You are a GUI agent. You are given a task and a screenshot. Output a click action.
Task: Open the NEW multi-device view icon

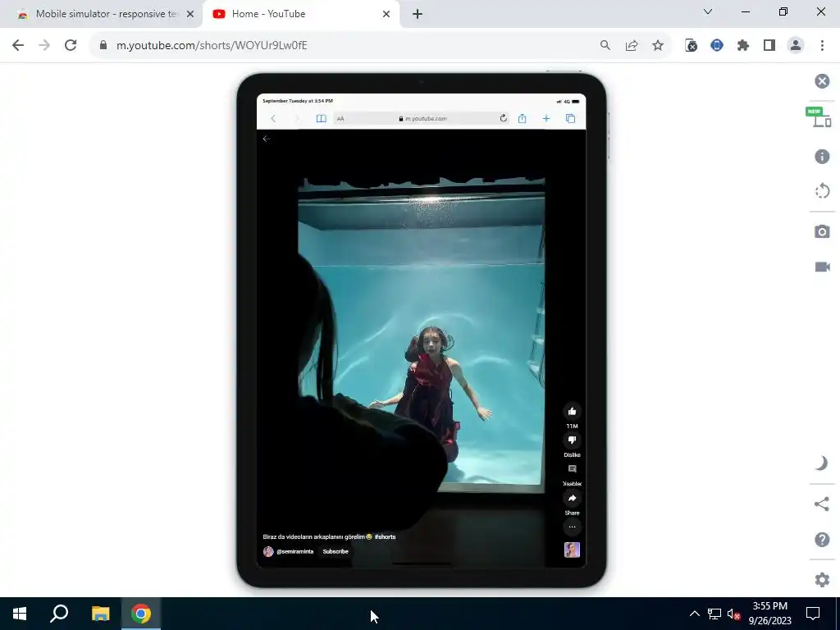(x=819, y=116)
